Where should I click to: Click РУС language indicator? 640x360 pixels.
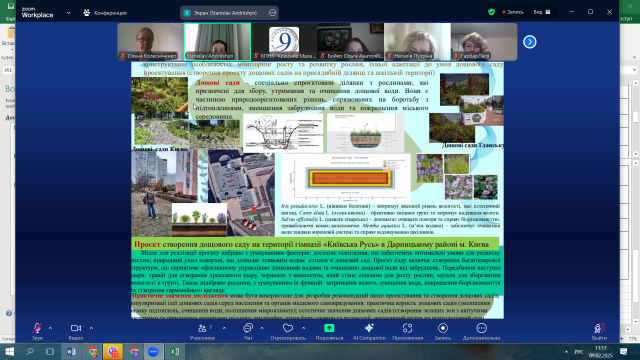tap(579, 351)
